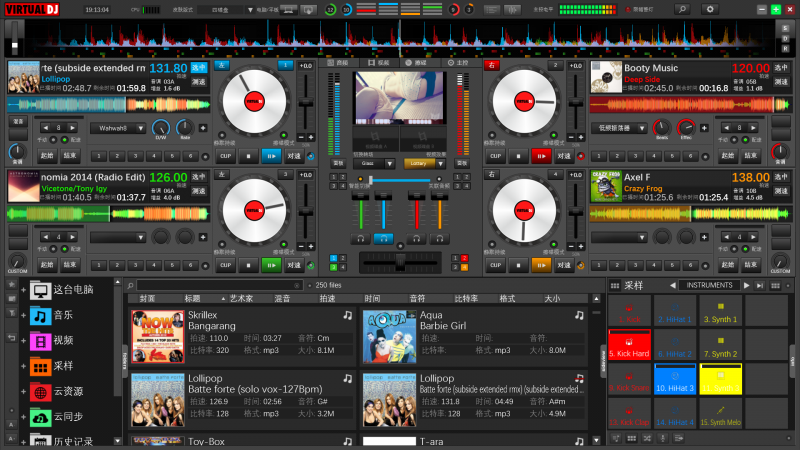Image resolution: width=800 pixels, height=450 pixels.
Task: Trigger the 5. Kick Hard sampler pad
Action: coord(629,344)
